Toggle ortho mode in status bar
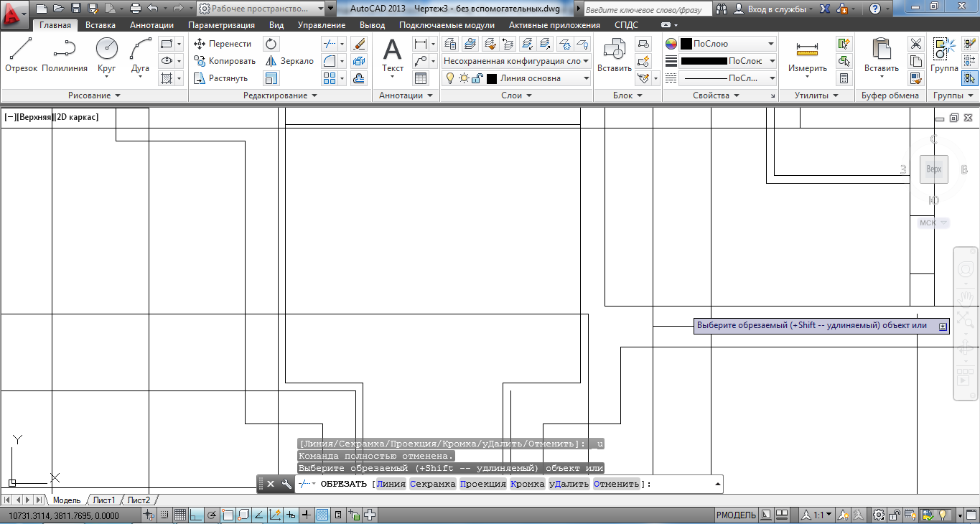Viewport: 980px width, 524px height. coord(196,515)
